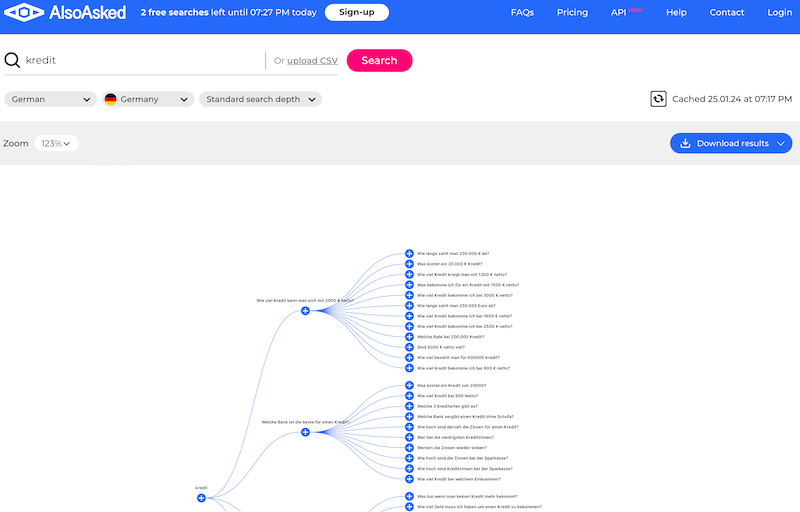Click plus icon for 'Welche 3 Kreditarten gibt es?'
Image resolution: width=800 pixels, height=512 pixels.
(409, 406)
